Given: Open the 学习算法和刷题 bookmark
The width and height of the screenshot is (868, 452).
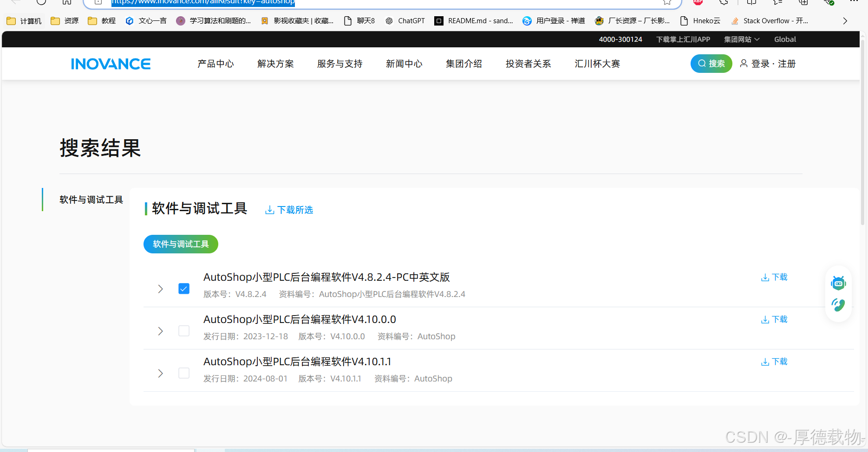Looking at the screenshot, I should (x=214, y=21).
